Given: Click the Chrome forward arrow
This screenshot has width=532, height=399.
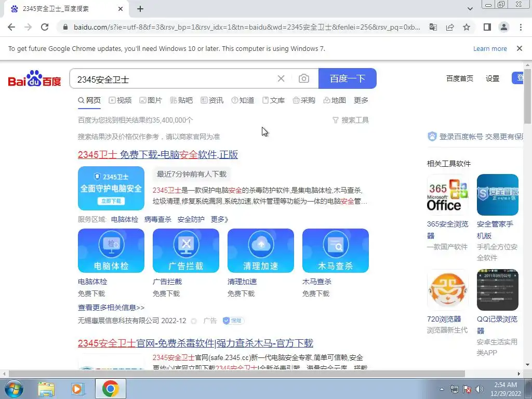Looking at the screenshot, I should tap(28, 27).
